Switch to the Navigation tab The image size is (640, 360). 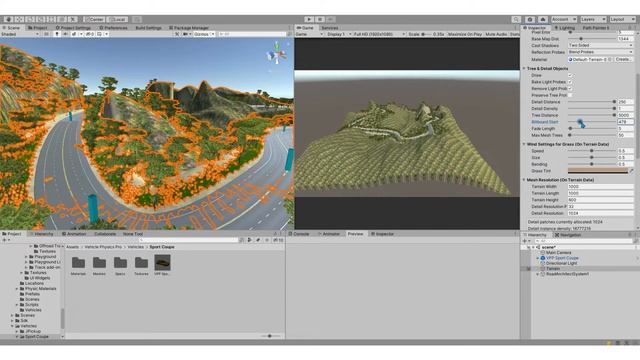pos(568,235)
